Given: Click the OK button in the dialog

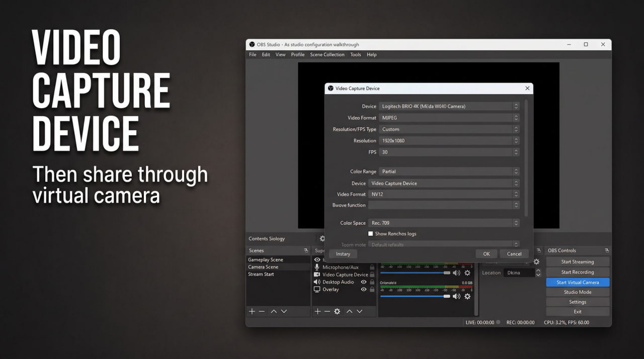Looking at the screenshot, I should (x=487, y=254).
